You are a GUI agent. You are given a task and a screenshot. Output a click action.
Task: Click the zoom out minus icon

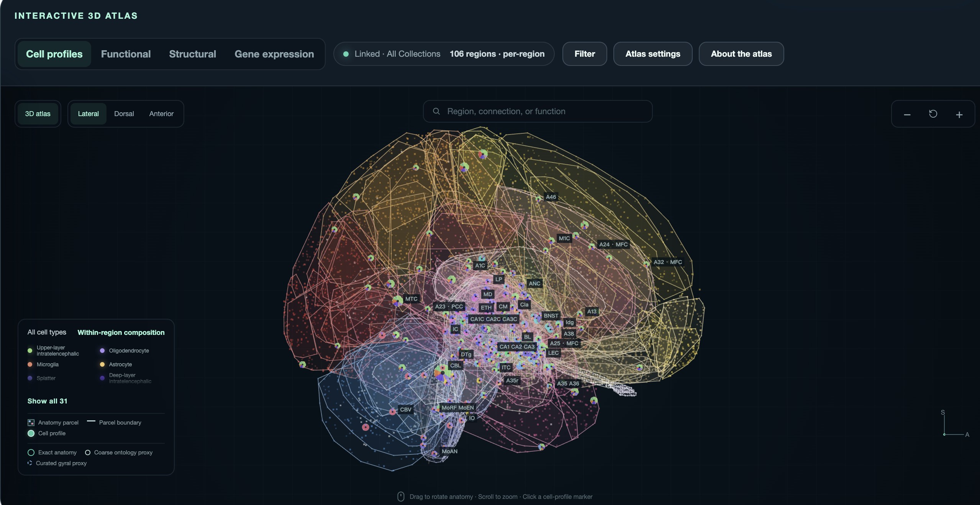tap(907, 115)
